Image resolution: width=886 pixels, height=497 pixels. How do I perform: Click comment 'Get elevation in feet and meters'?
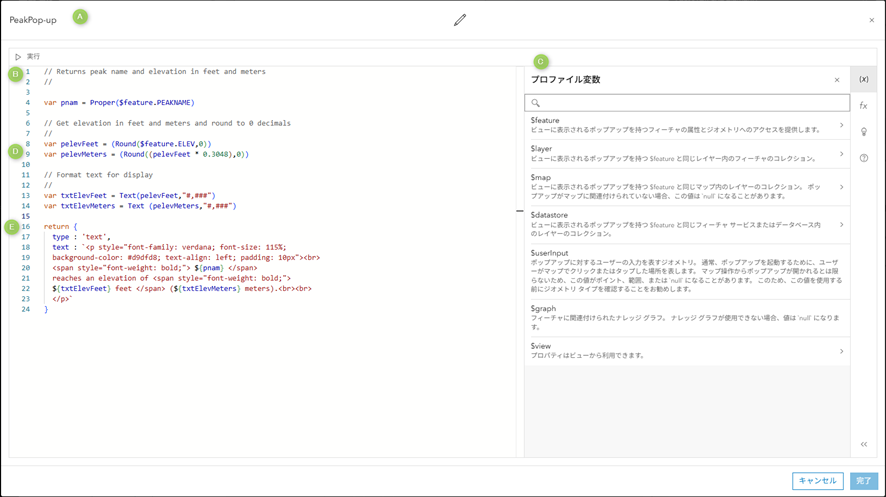(x=167, y=123)
